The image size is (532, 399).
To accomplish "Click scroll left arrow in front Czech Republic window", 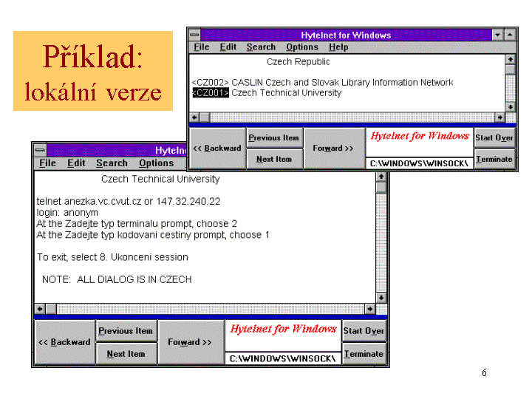I will 194,117.
